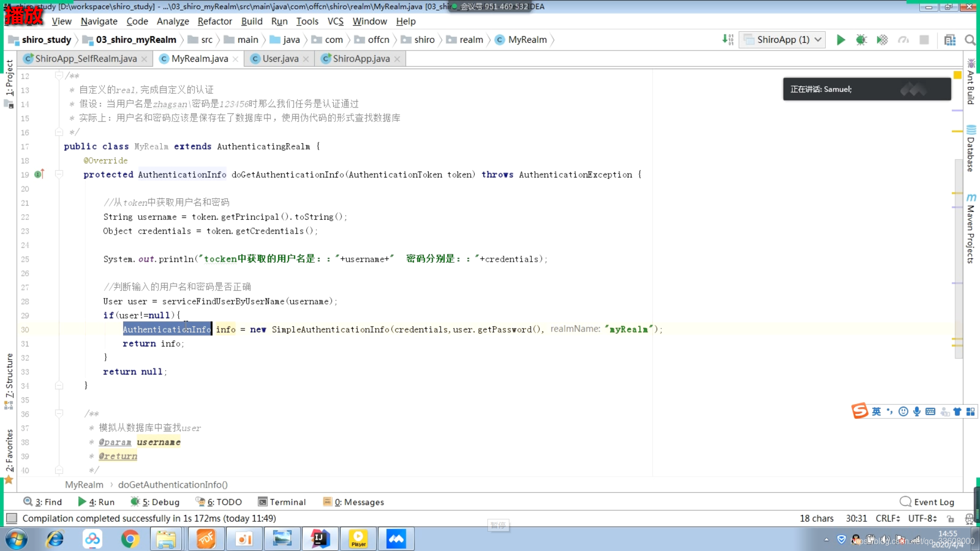Run with coverage icon in toolbar
Viewport: 980px width, 551px height.
click(882, 40)
